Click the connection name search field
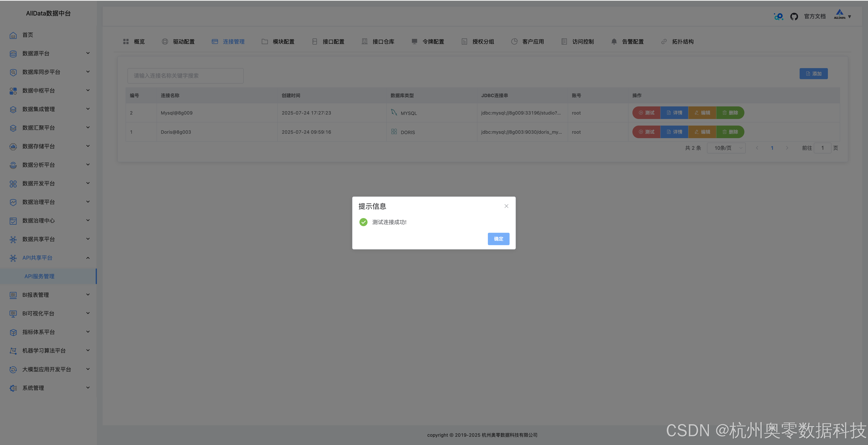 (185, 76)
